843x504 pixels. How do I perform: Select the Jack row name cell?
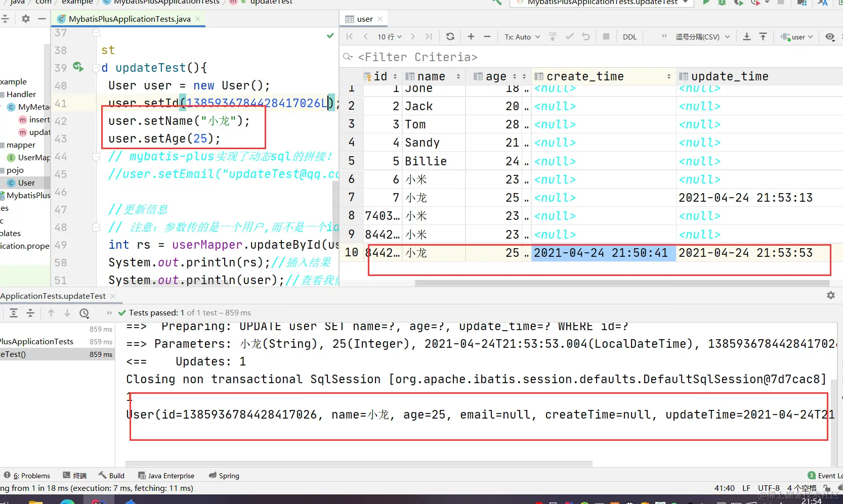434,106
